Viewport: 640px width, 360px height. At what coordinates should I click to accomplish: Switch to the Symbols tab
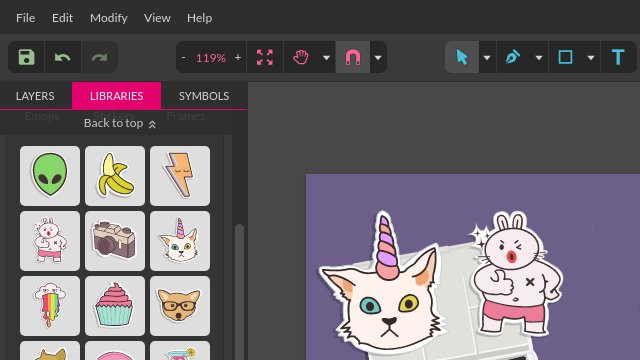click(204, 96)
